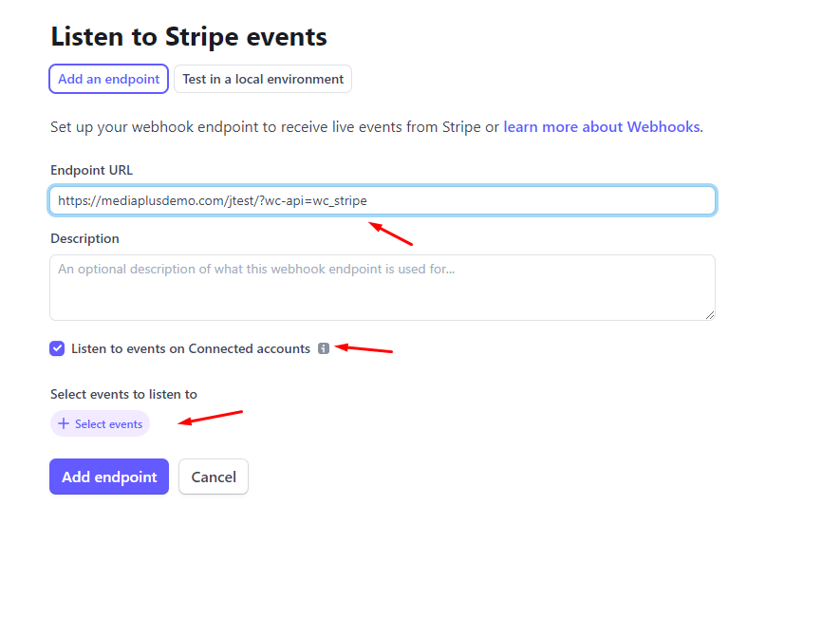Click the Endpoint URL field label
This screenshot has width=840, height=636.
click(92, 170)
